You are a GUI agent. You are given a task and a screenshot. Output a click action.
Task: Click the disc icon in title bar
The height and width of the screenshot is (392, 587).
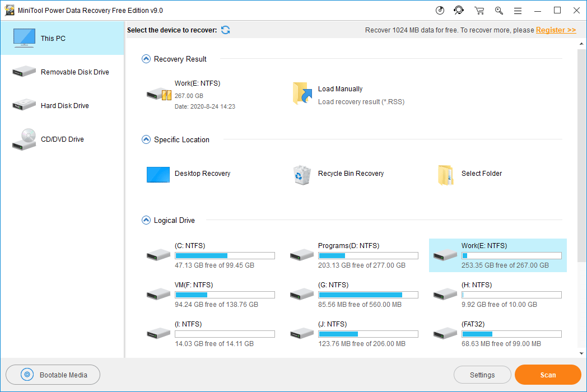coord(440,11)
